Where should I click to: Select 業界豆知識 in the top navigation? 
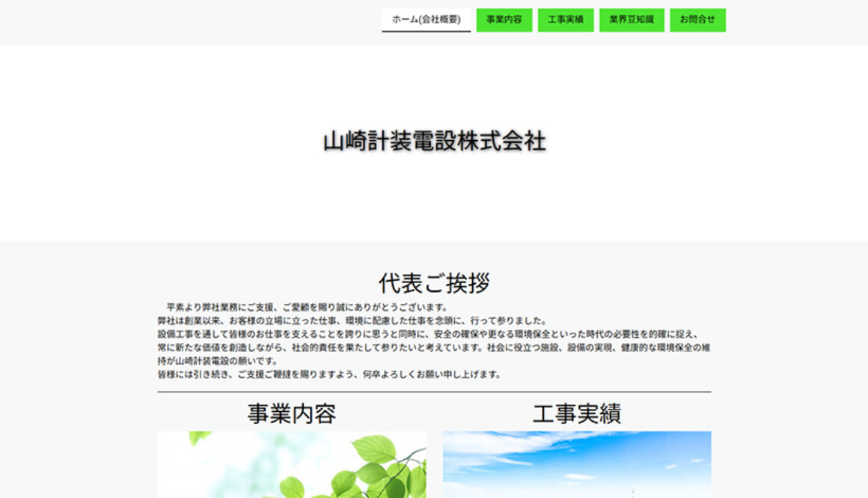point(631,20)
